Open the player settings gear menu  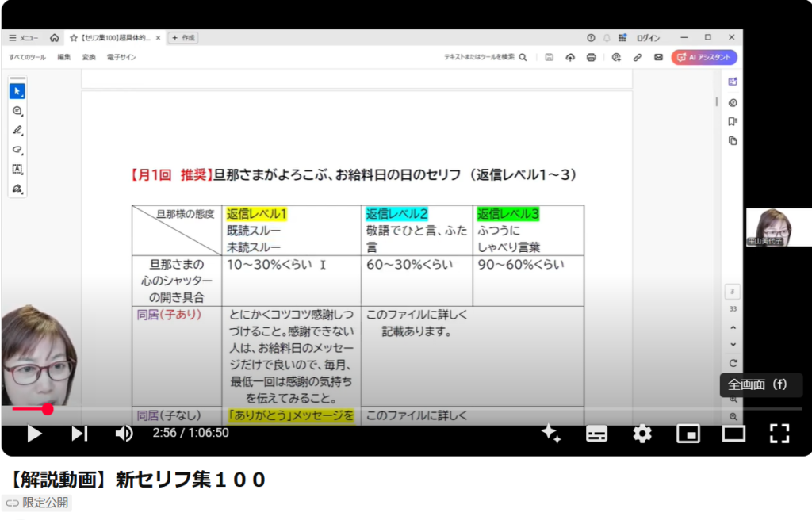tap(642, 433)
